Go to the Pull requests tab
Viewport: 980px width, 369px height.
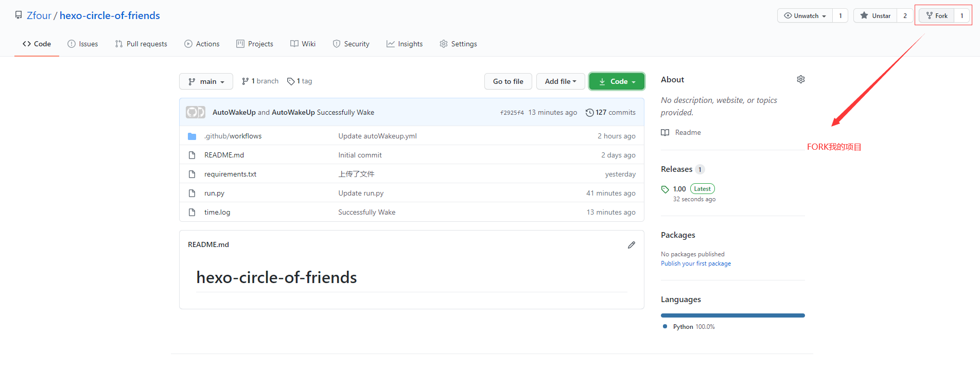(141, 44)
